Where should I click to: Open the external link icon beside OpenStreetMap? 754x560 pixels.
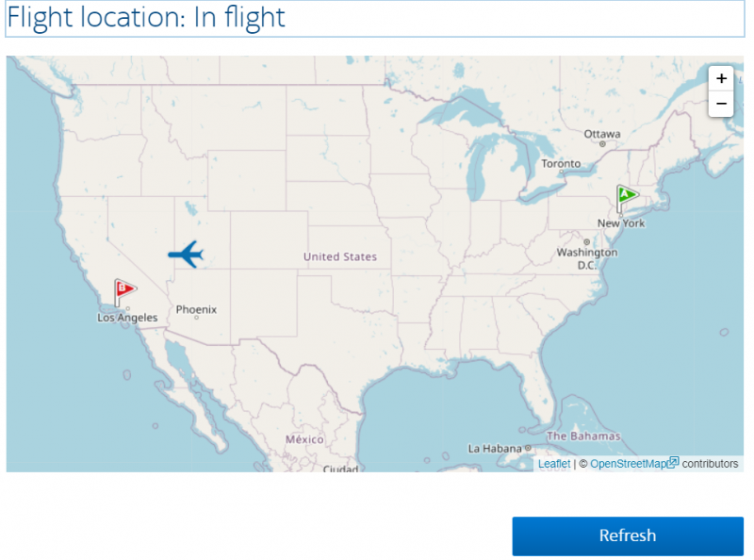tap(673, 463)
